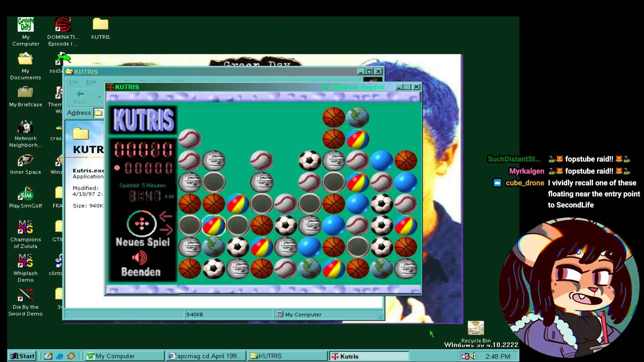Expand the Back button dropdown arrow
This screenshot has width=644, height=362.
pyautogui.click(x=100, y=97)
